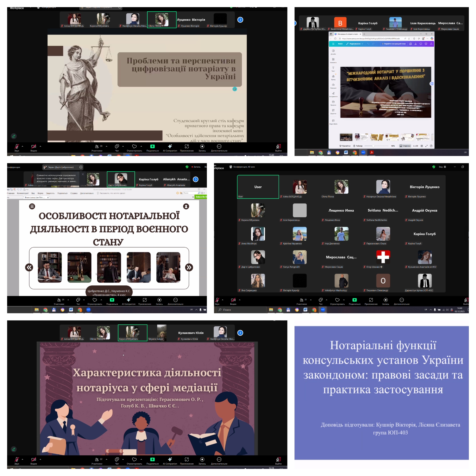The height and width of the screenshot is (476, 476).
Task: Open the Проєкти folder icon in Canva
Action: tap(333, 102)
